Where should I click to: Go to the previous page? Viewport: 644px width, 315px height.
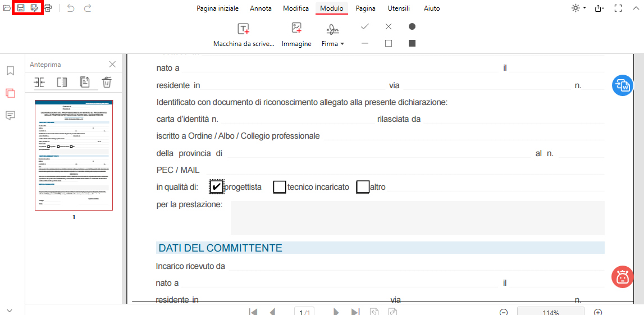(x=272, y=312)
